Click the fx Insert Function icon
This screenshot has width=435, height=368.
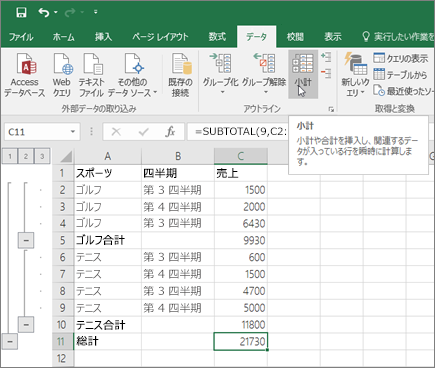click(170, 132)
